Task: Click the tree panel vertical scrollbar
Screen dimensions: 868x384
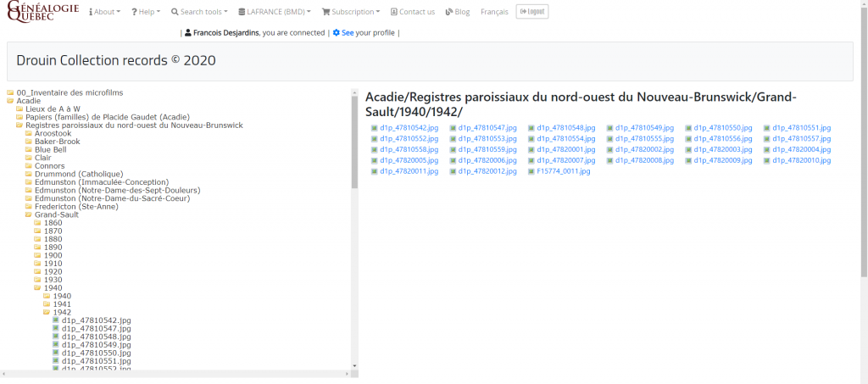Action: pyautogui.click(x=355, y=231)
